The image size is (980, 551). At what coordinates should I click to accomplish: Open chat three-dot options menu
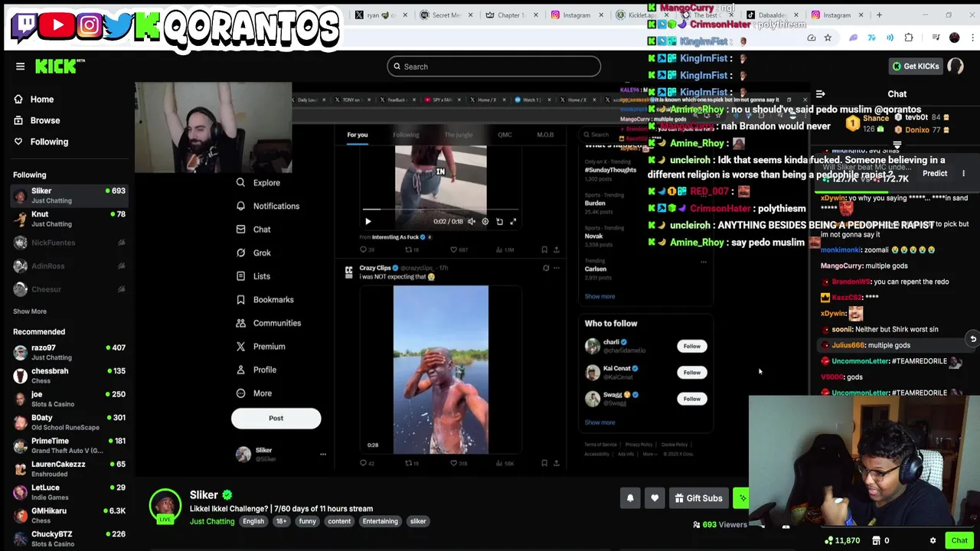tap(963, 174)
